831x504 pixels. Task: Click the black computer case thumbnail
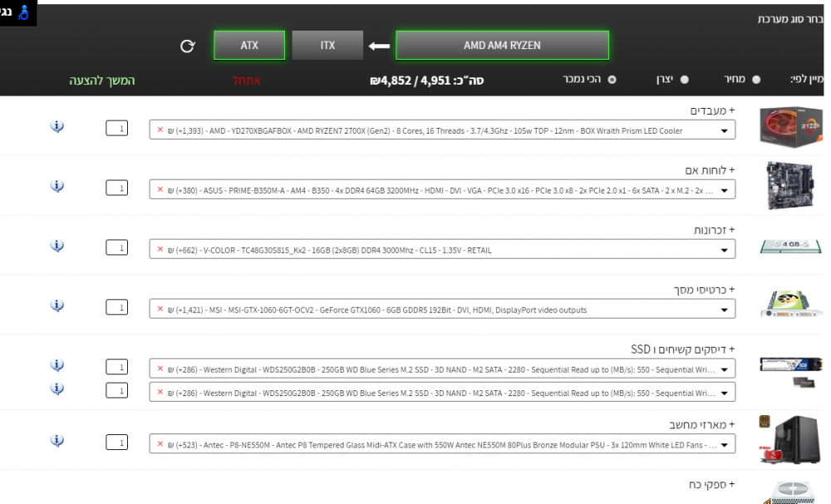coord(790,439)
